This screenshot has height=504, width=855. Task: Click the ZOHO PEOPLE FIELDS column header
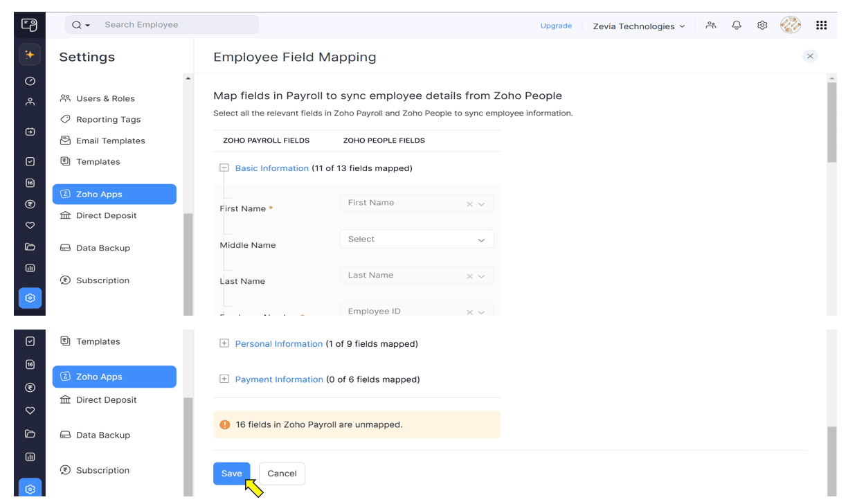(384, 141)
